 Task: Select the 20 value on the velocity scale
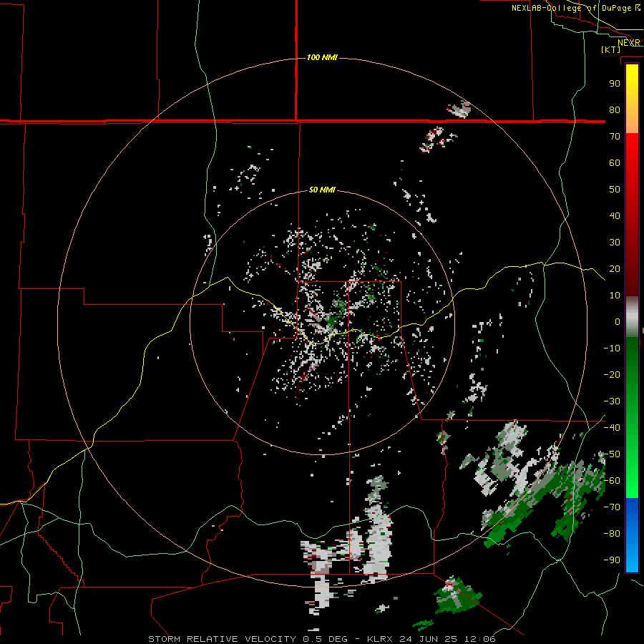pos(615,268)
